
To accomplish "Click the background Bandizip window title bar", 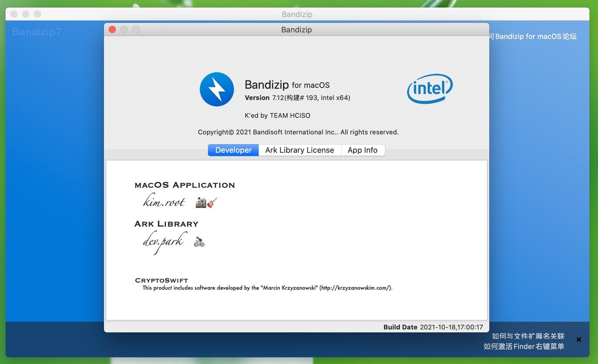I will point(296,14).
